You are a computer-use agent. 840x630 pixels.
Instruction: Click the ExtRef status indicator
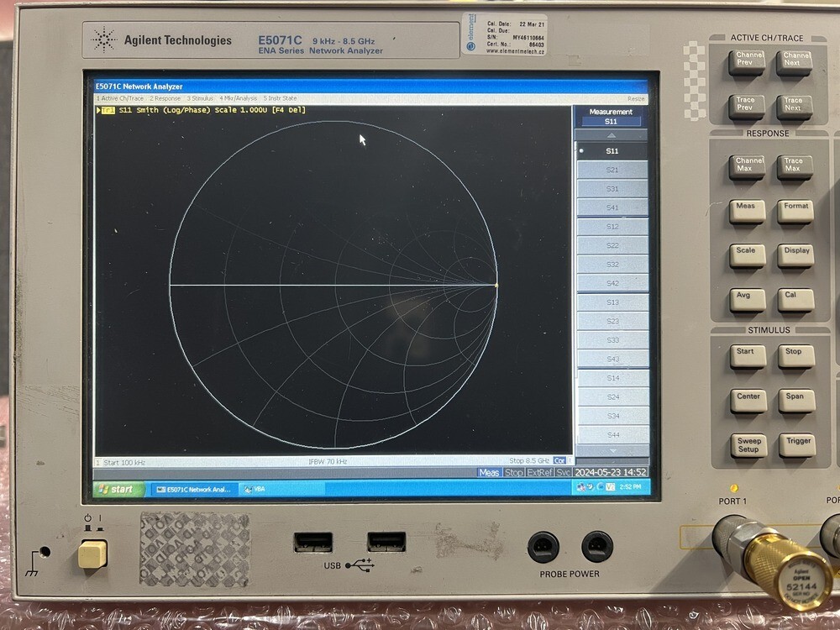(x=539, y=472)
